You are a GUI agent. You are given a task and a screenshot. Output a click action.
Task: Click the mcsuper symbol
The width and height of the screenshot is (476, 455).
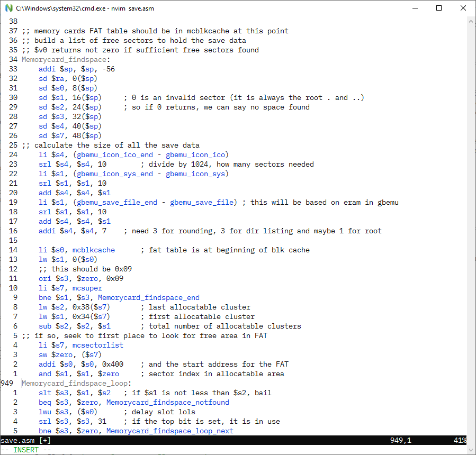(x=87, y=288)
